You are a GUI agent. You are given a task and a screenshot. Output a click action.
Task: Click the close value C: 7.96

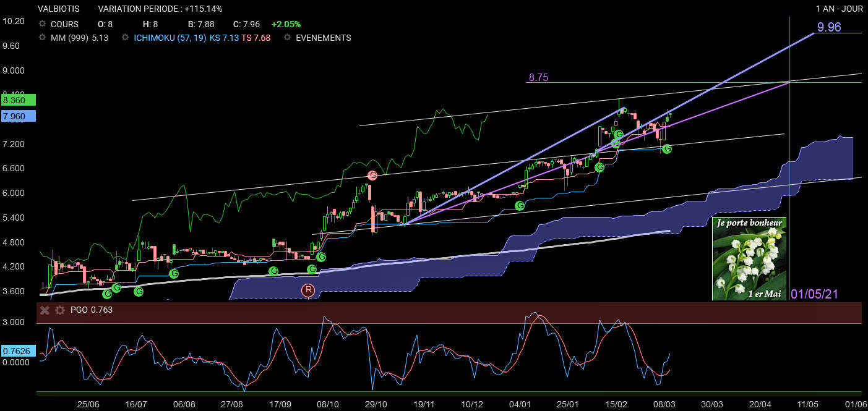tap(246, 24)
